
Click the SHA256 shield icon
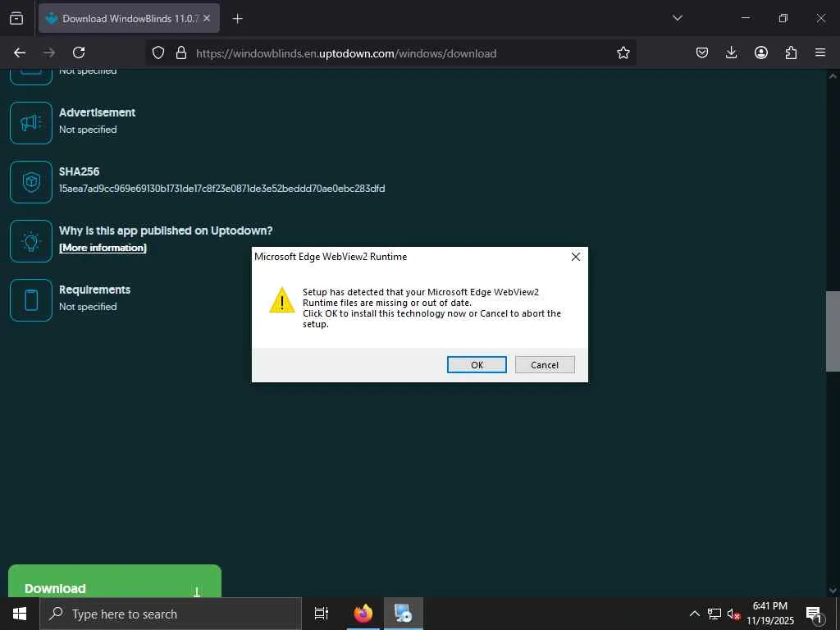click(x=31, y=182)
